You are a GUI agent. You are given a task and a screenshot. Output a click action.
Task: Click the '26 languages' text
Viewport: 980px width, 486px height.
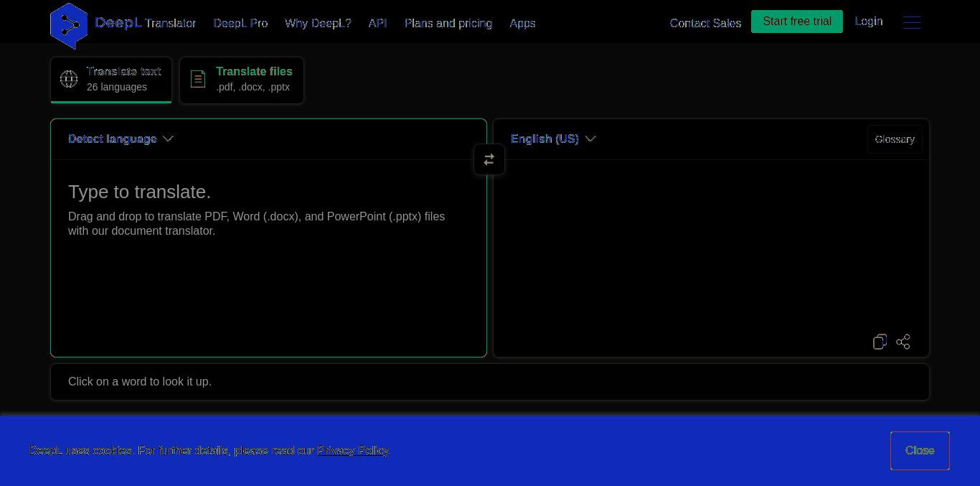117,87
